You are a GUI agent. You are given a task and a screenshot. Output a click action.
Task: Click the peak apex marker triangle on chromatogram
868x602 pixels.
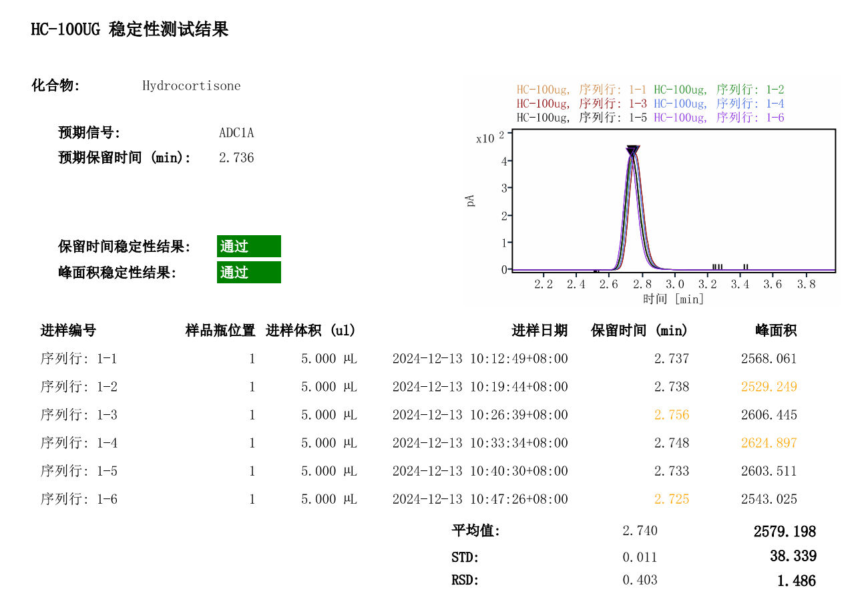coord(633,151)
